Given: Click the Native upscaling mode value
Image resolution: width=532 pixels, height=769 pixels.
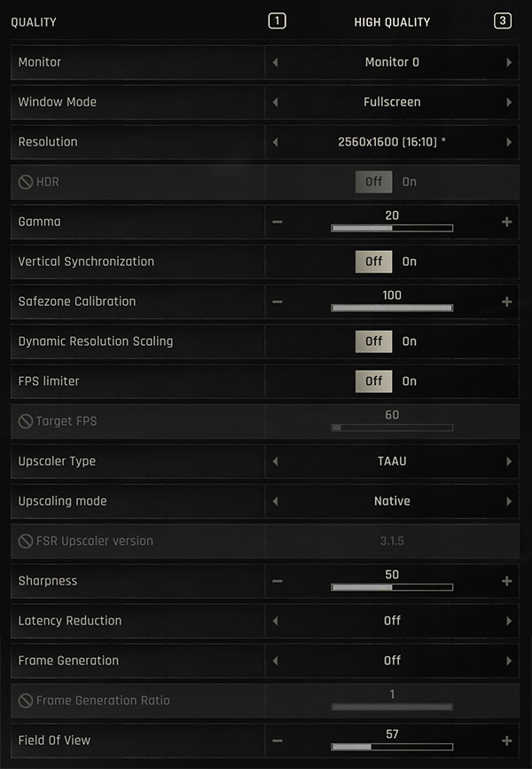Looking at the screenshot, I should pyautogui.click(x=392, y=501).
